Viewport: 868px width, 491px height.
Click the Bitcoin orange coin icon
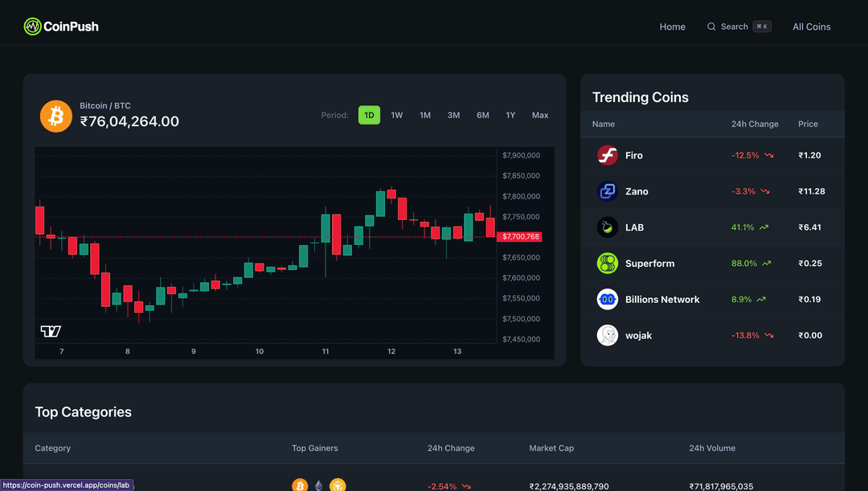coord(56,117)
